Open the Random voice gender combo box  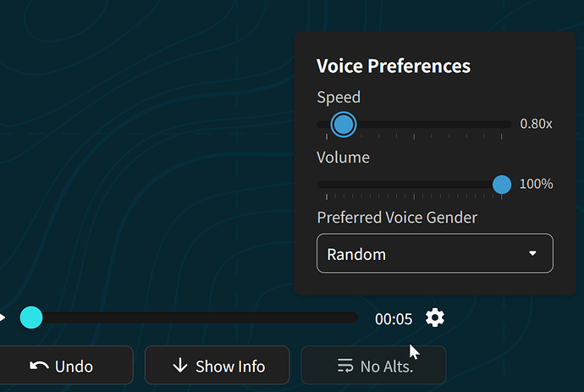[x=435, y=253]
